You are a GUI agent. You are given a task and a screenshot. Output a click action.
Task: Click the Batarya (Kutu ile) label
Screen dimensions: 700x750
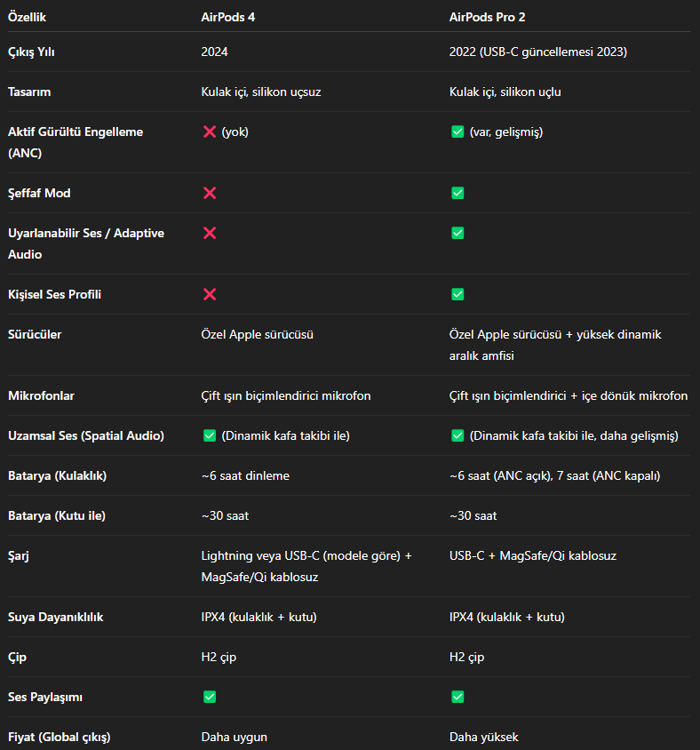[57, 516]
